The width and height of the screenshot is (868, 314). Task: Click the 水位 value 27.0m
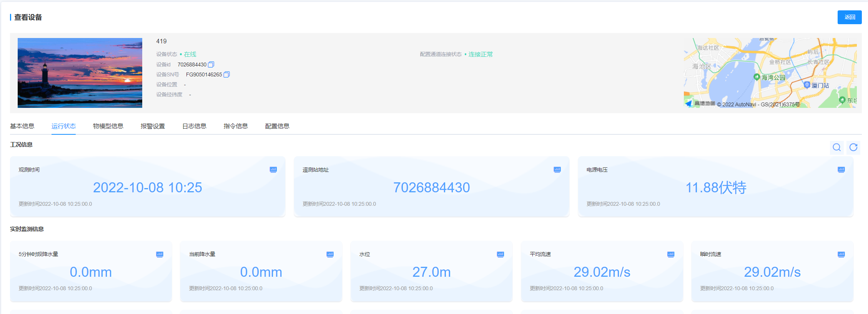tap(431, 272)
